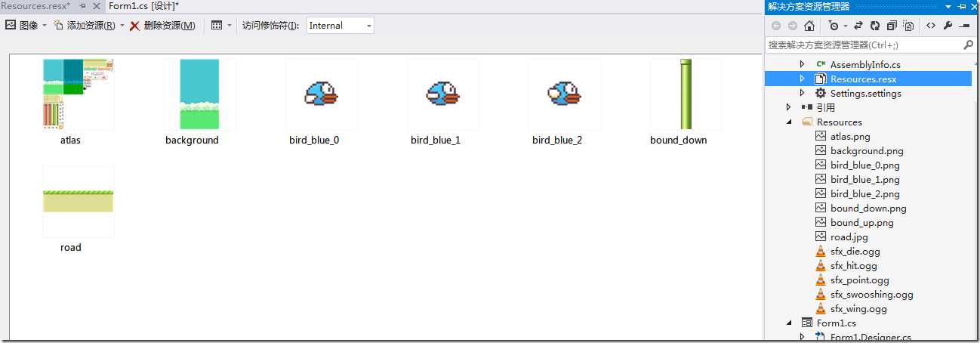Select the road resource thumbnail
The width and height of the screenshot is (980, 343).
pyautogui.click(x=79, y=202)
